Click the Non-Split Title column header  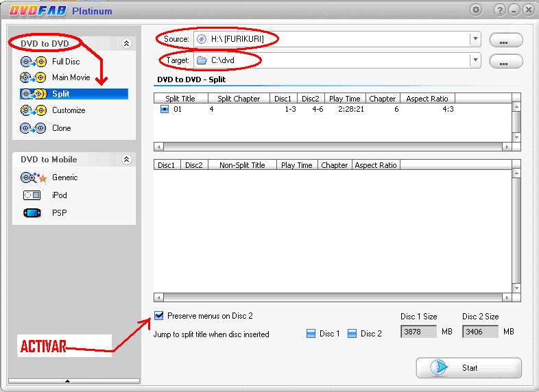click(242, 165)
